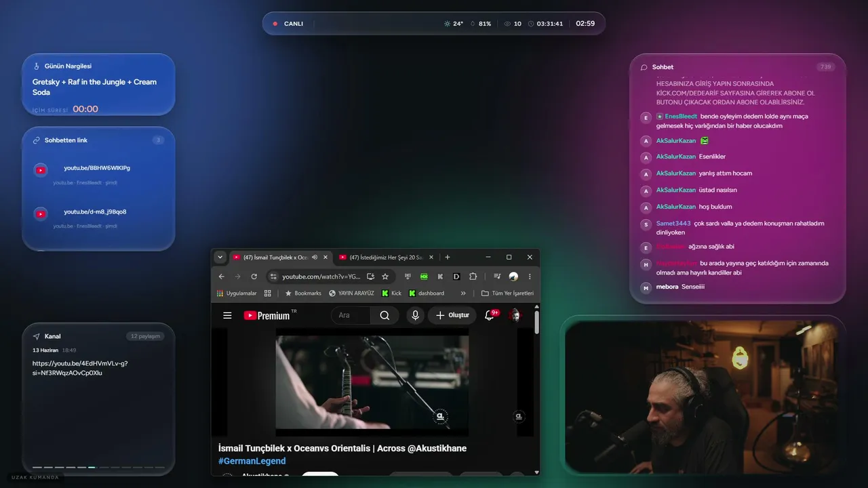This screenshot has width=868, height=488.
Task: Click the Günün Nargilesi hookah icon
Action: pos(37,66)
